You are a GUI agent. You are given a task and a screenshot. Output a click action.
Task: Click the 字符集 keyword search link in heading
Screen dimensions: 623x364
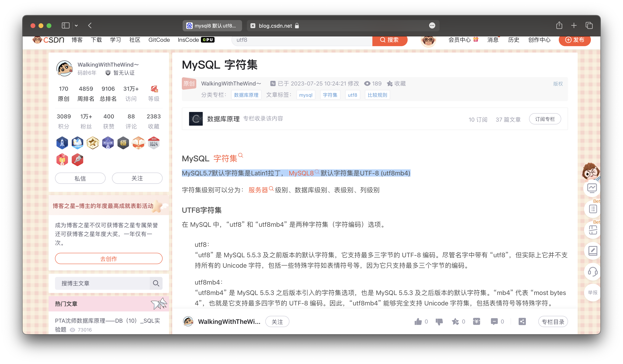[228, 158]
